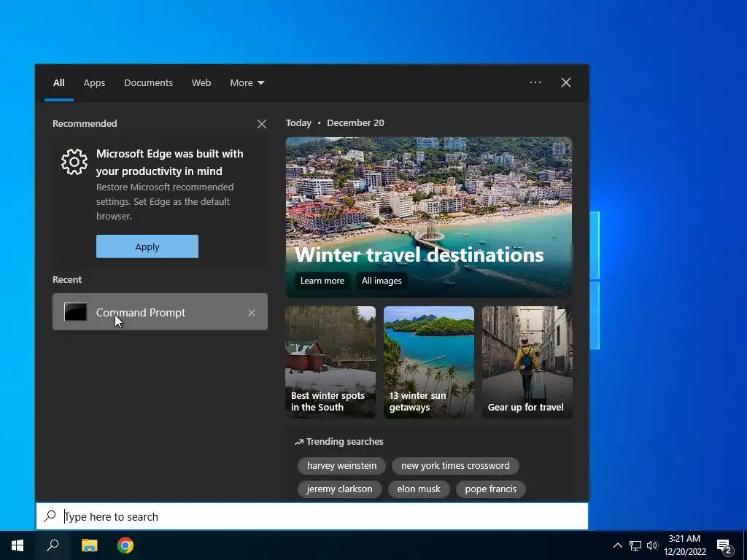This screenshot has width=747, height=560.
Task: Open the network status tray icon
Action: pos(635,545)
